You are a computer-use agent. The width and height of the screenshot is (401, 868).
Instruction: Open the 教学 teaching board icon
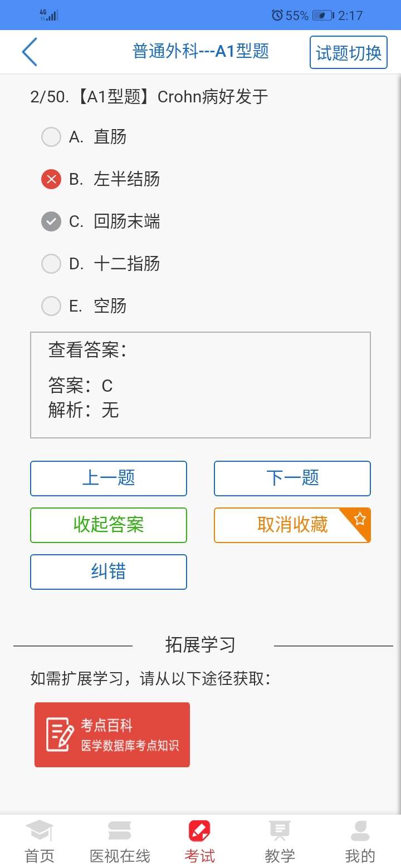(x=279, y=830)
